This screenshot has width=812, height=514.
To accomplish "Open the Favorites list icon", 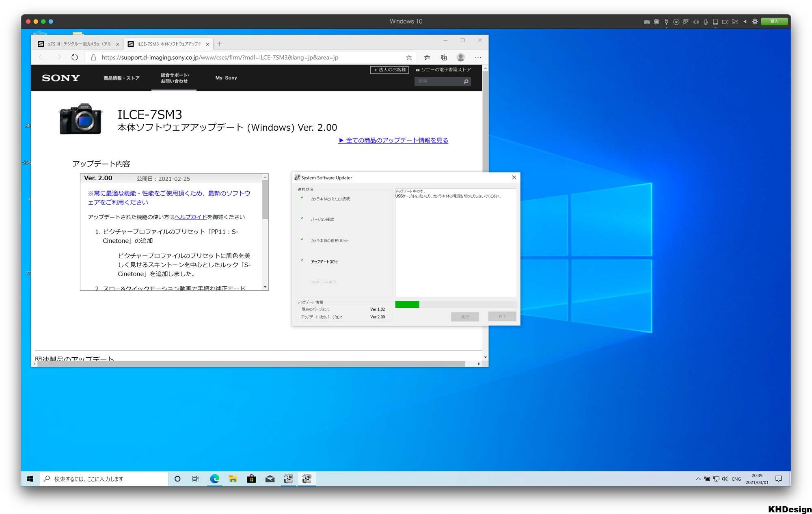I will click(x=427, y=57).
